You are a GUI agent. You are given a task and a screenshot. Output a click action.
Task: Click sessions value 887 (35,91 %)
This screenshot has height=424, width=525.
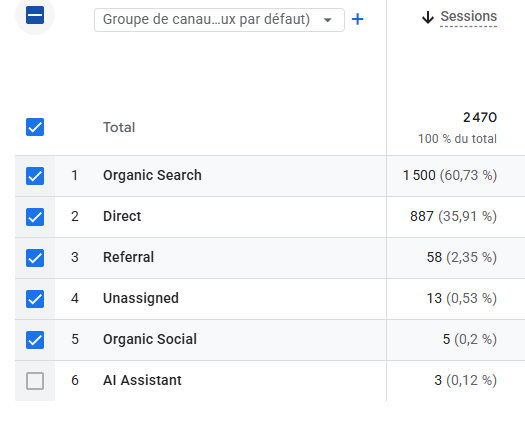(453, 216)
